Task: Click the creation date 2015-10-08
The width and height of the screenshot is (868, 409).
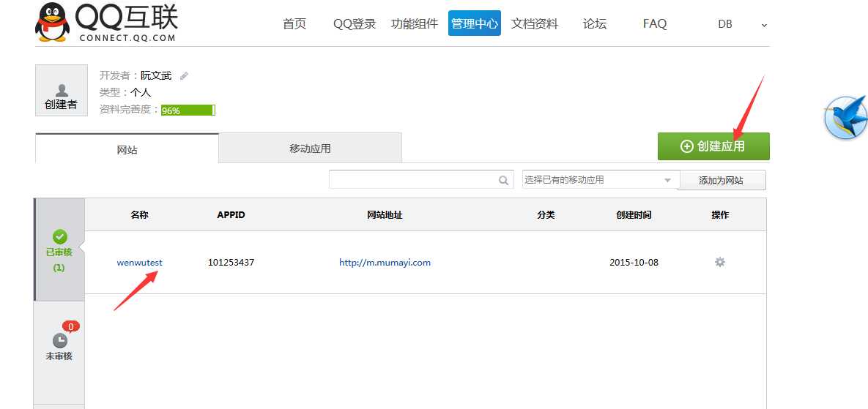Action: pyautogui.click(x=634, y=263)
